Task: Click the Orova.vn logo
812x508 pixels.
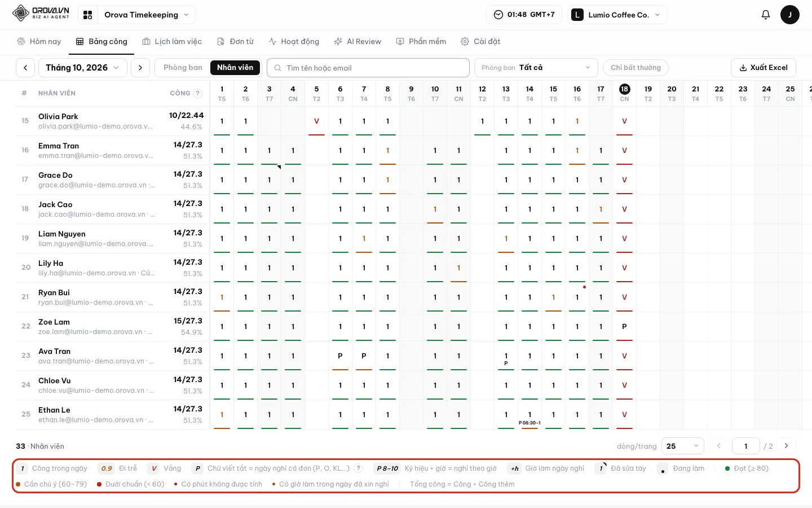Action: (41, 13)
